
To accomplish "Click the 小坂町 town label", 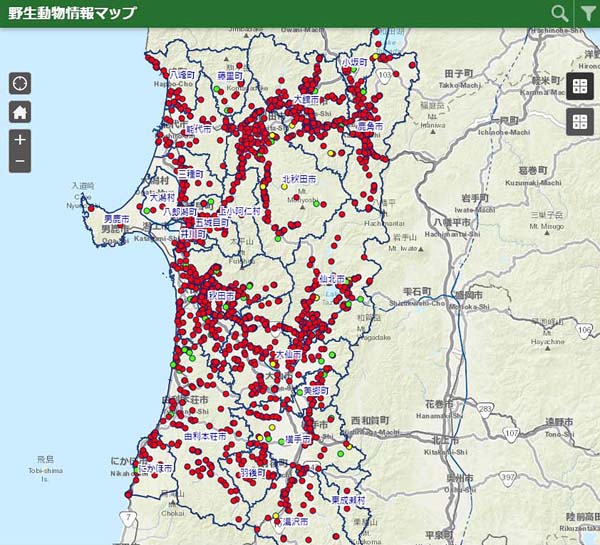I will pos(354,62).
